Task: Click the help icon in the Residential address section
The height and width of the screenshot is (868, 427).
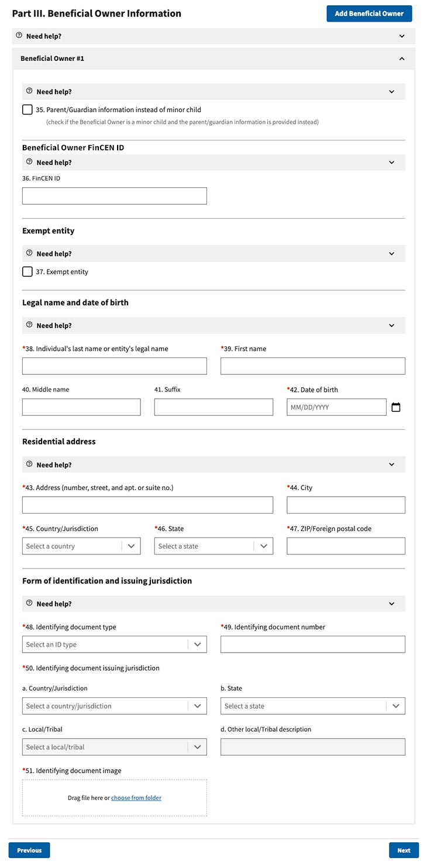Action: (x=29, y=464)
